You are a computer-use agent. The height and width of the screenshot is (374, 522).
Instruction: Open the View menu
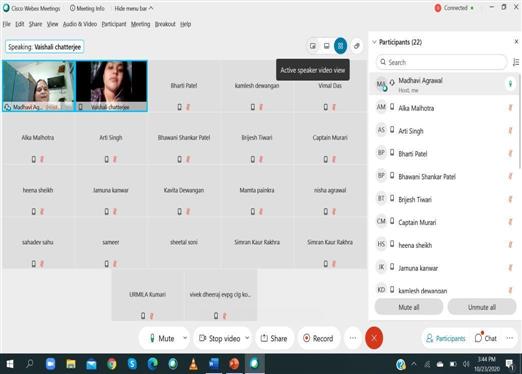52,24
